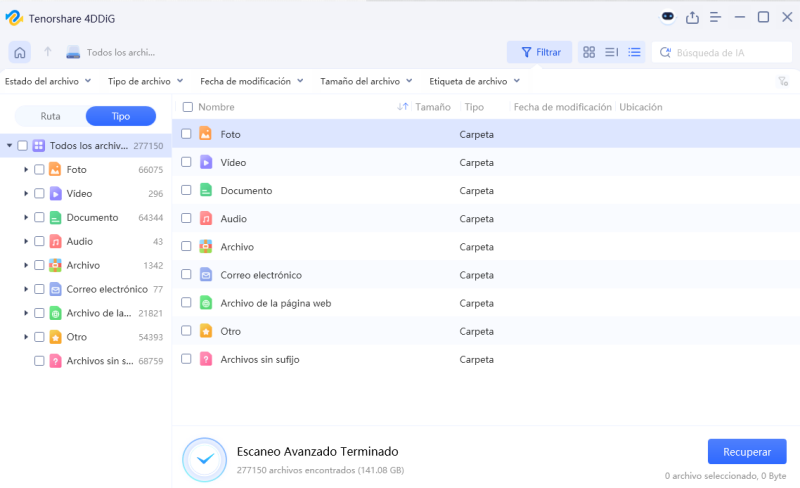
Task: Toggle the select-all checkbox beside Nombre
Action: [x=187, y=107]
